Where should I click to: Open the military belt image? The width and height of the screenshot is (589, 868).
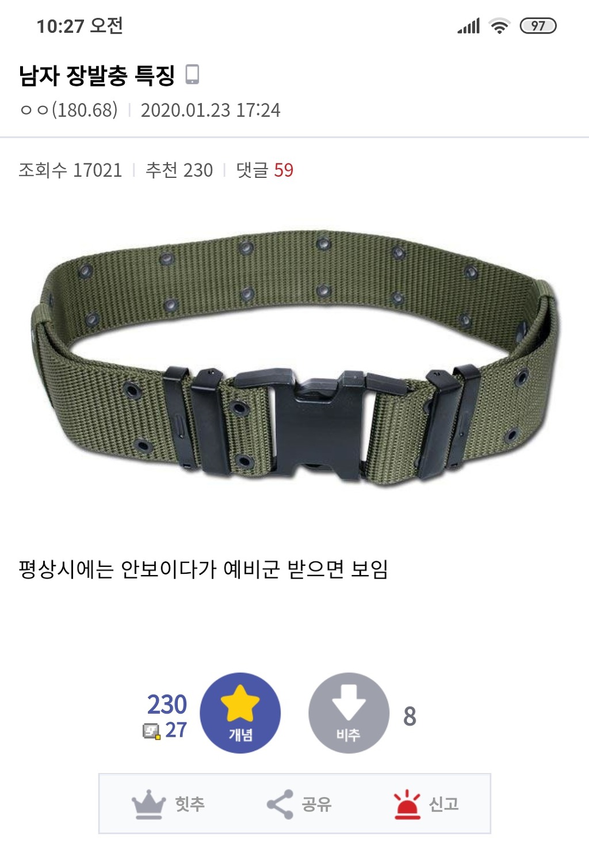click(294, 357)
